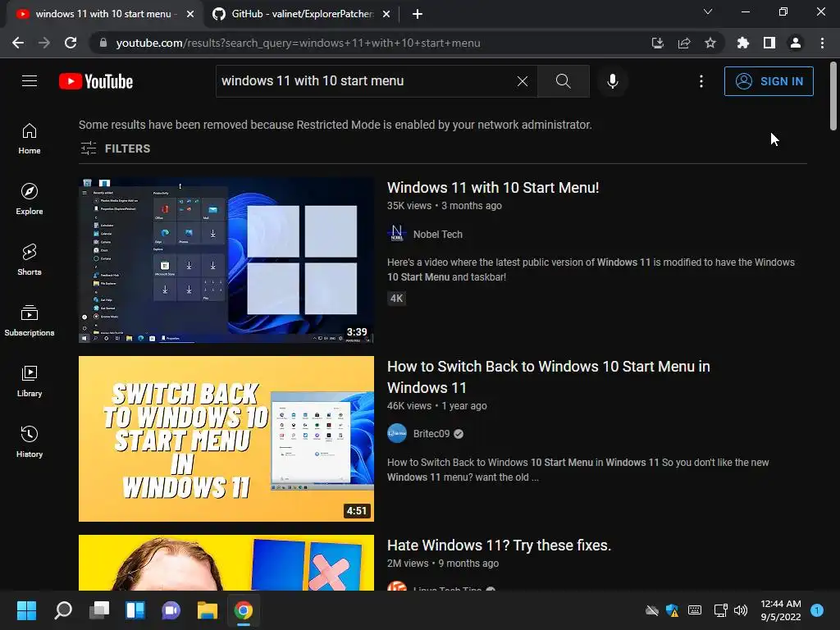Viewport: 840px width, 630px height.
Task: Open the Chrome profile icon
Action: tap(796, 43)
